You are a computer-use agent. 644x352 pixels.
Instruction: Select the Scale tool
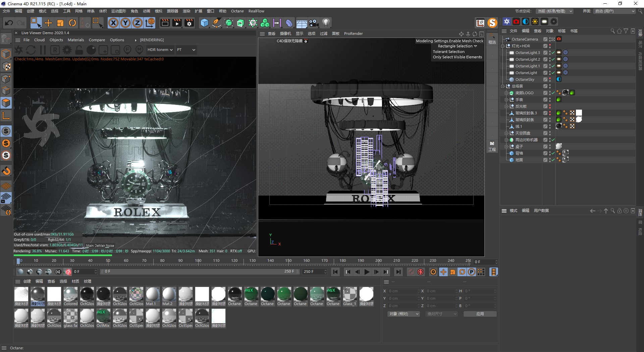[x=60, y=23]
